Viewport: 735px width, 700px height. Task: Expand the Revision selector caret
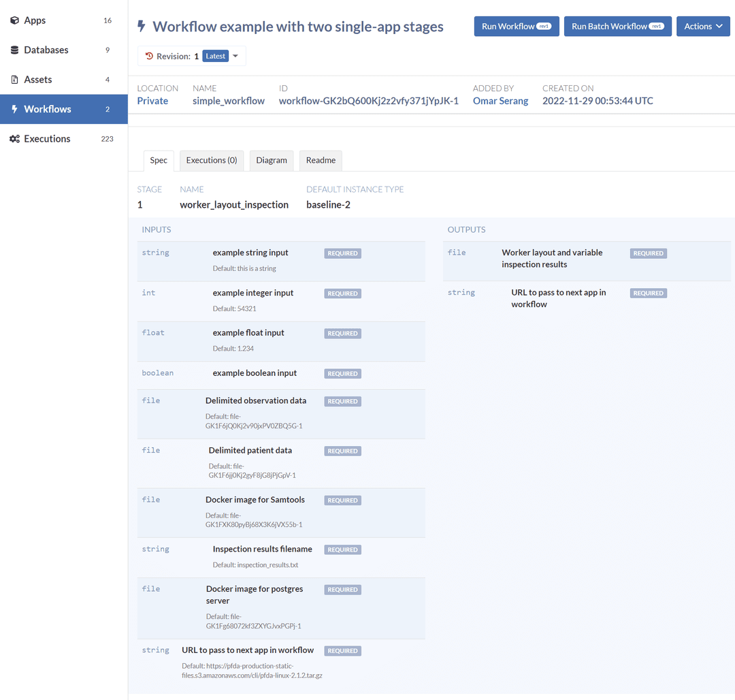[235, 57]
